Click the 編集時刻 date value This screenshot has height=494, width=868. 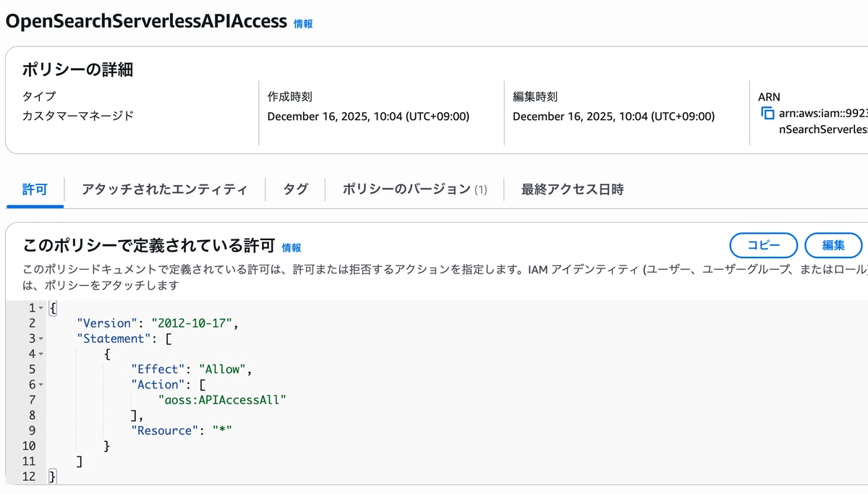pos(613,116)
